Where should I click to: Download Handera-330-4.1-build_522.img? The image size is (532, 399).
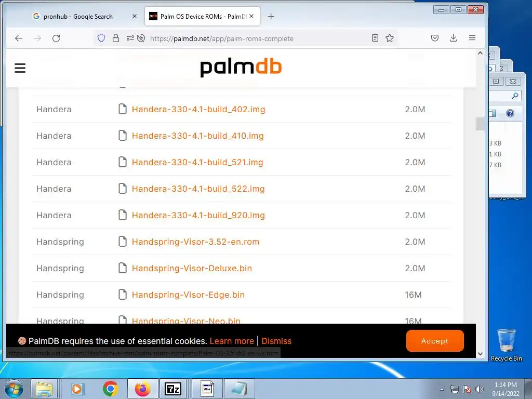click(x=198, y=189)
